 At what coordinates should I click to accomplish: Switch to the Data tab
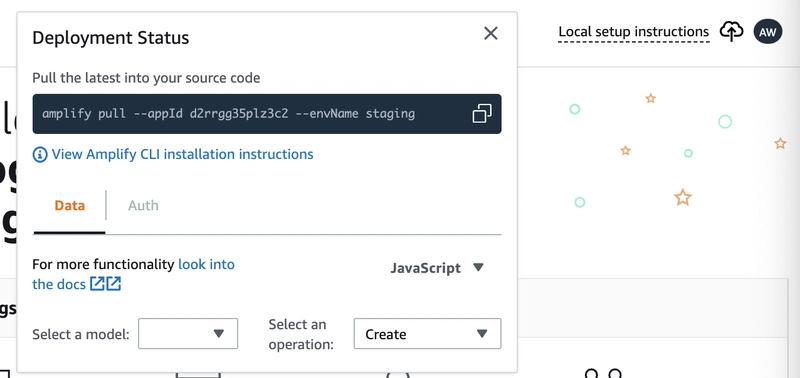pos(70,206)
